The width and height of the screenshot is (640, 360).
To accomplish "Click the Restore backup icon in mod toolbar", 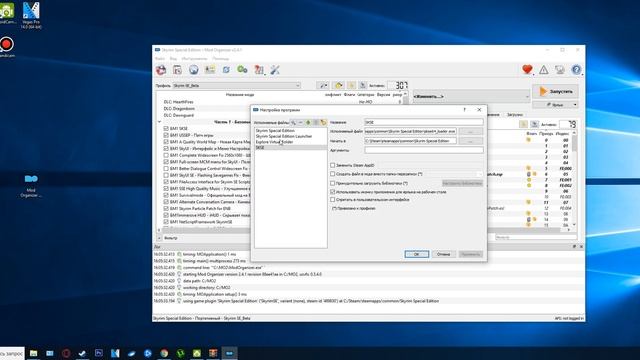I will click(351, 85).
